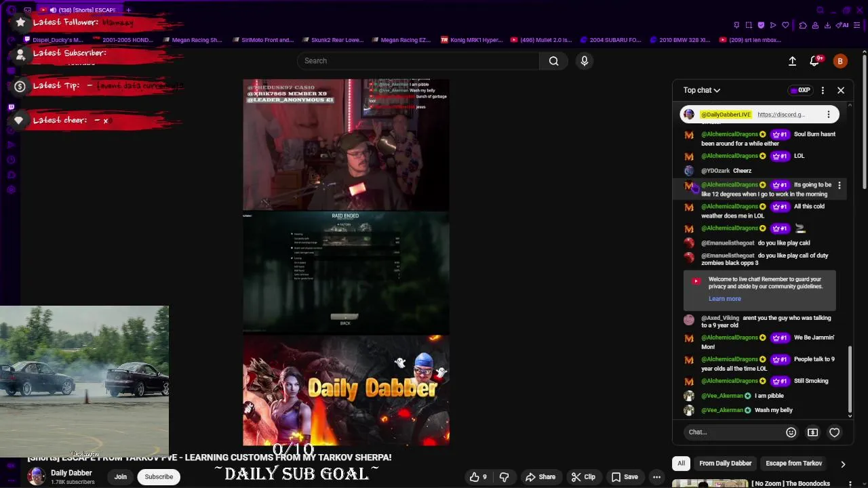This screenshot has height=488, width=868.
Task: Click the browser extensions puzzle icon
Action: coord(803,25)
